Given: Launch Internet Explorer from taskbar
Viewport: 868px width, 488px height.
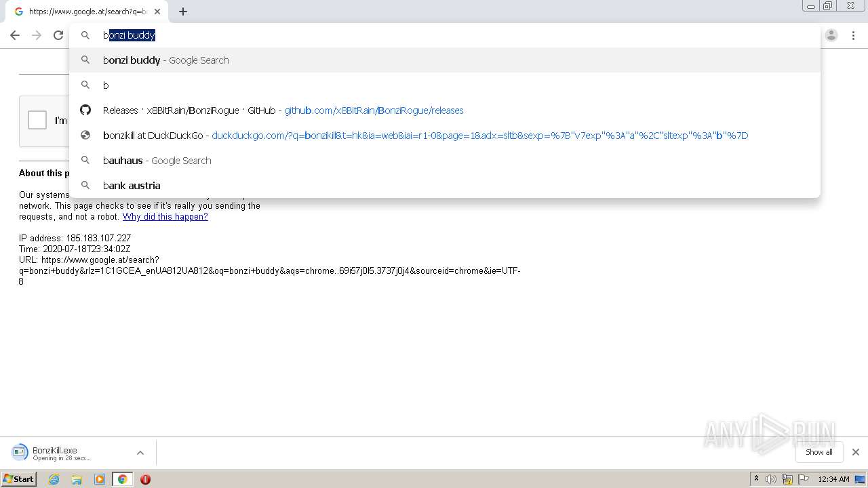Looking at the screenshot, I should click(x=54, y=479).
